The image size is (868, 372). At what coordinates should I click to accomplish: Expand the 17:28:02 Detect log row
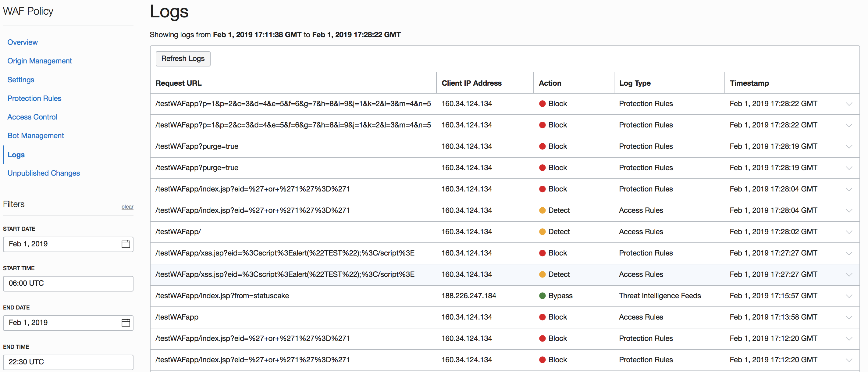pyautogui.click(x=849, y=232)
